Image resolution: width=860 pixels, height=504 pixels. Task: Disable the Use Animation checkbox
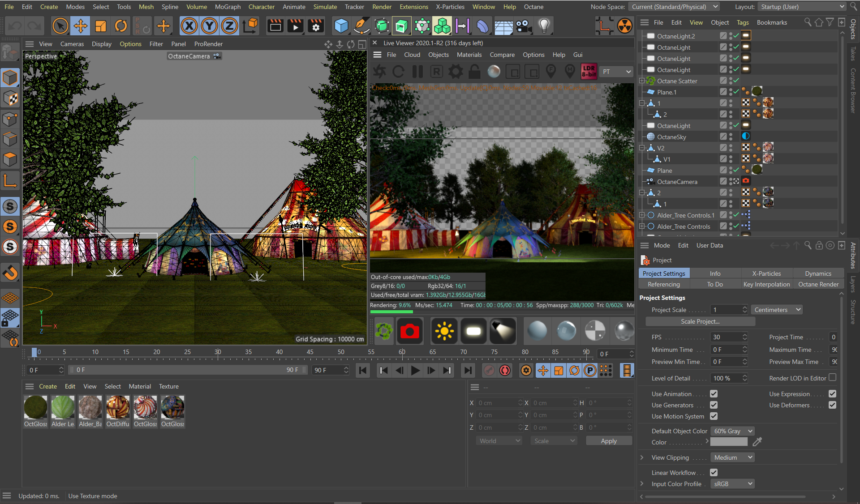pos(714,394)
